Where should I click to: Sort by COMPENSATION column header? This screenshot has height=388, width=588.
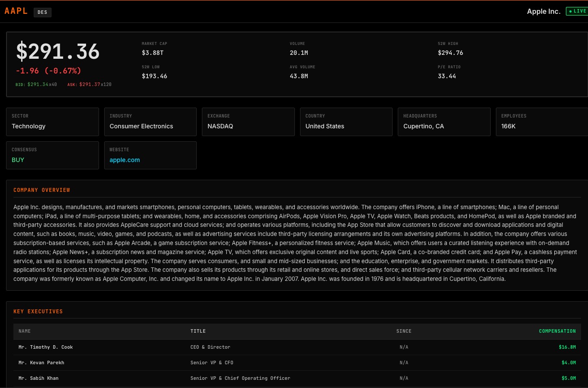[557, 331]
